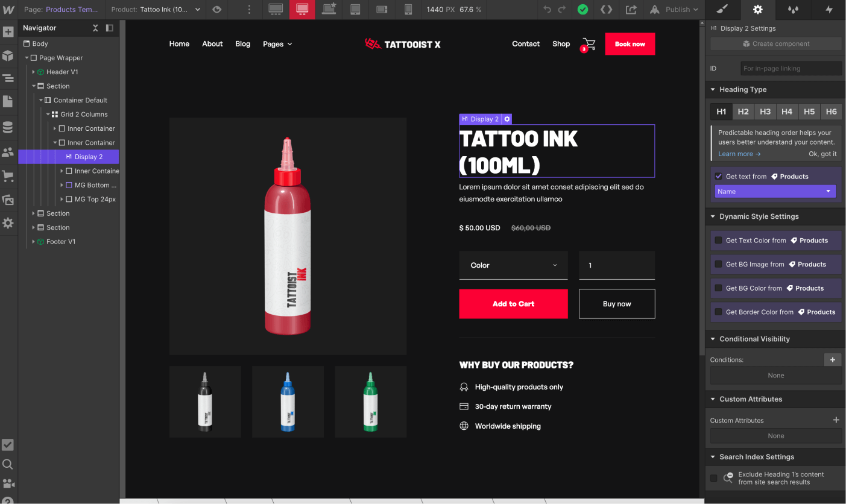Select the blue ink bottle thumbnail
Image resolution: width=846 pixels, height=504 pixels.
(288, 401)
